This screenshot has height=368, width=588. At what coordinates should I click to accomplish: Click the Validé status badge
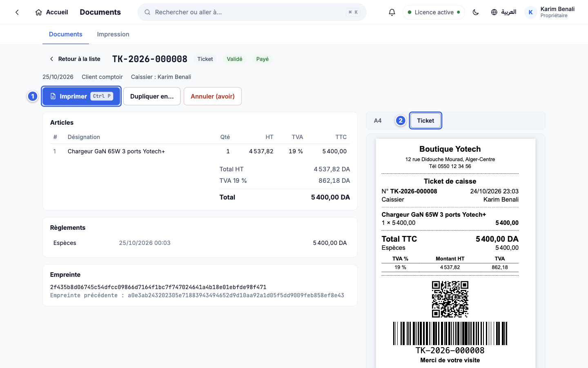[x=234, y=59]
